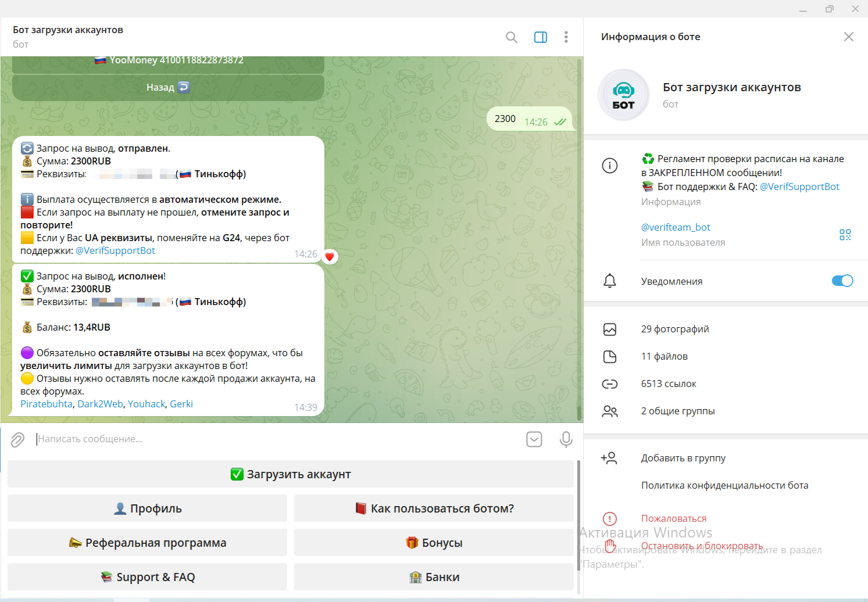Open the @VerifSupportBot link in bot info
Viewport: 868px width, 602px height.
point(799,187)
